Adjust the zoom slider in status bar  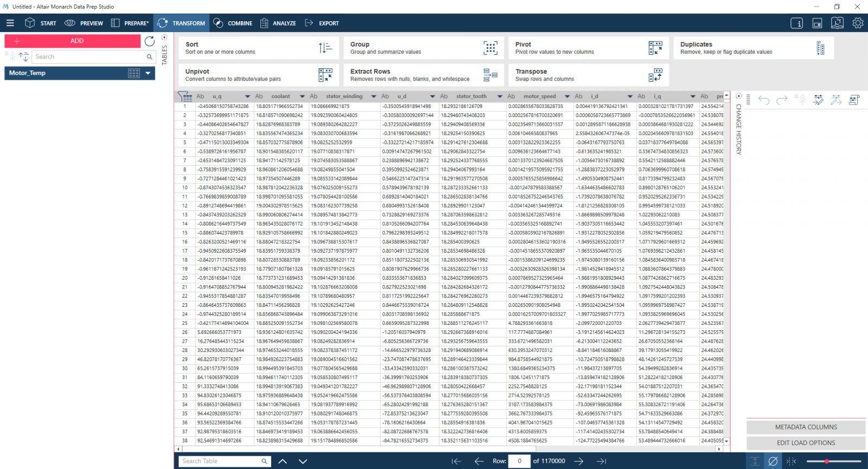(827, 461)
